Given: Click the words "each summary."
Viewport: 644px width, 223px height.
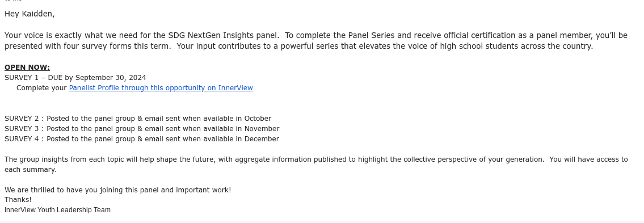Looking at the screenshot, I should [31, 170].
